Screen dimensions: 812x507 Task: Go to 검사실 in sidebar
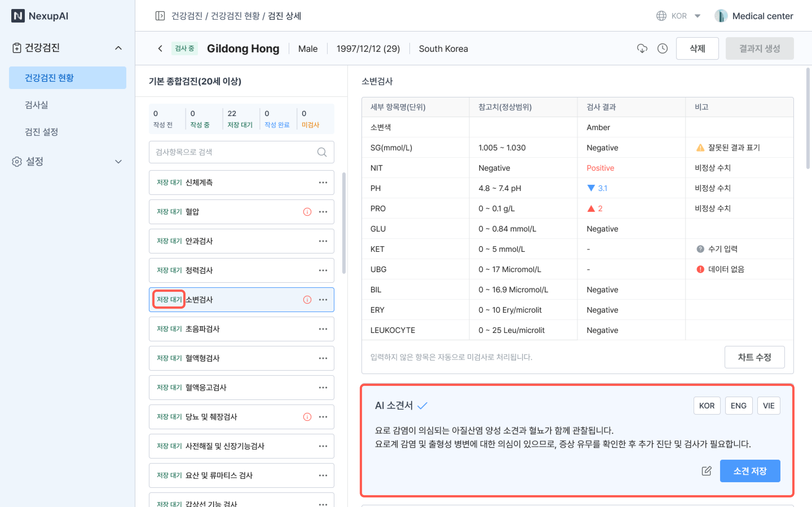coord(37,105)
